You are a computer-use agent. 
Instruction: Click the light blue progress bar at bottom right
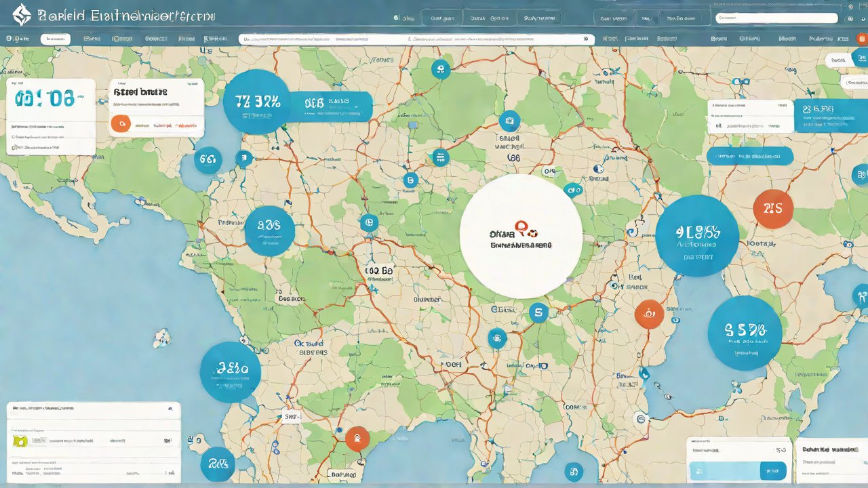coord(724,470)
